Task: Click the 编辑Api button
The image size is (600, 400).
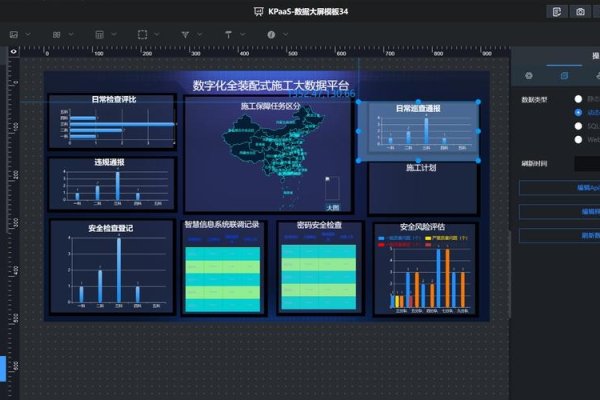Action: (x=559, y=188)
